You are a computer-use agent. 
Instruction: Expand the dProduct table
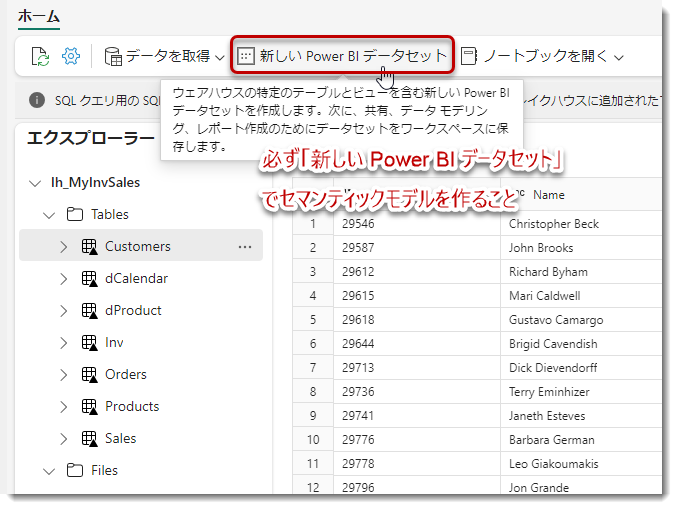tap(63, 311)
